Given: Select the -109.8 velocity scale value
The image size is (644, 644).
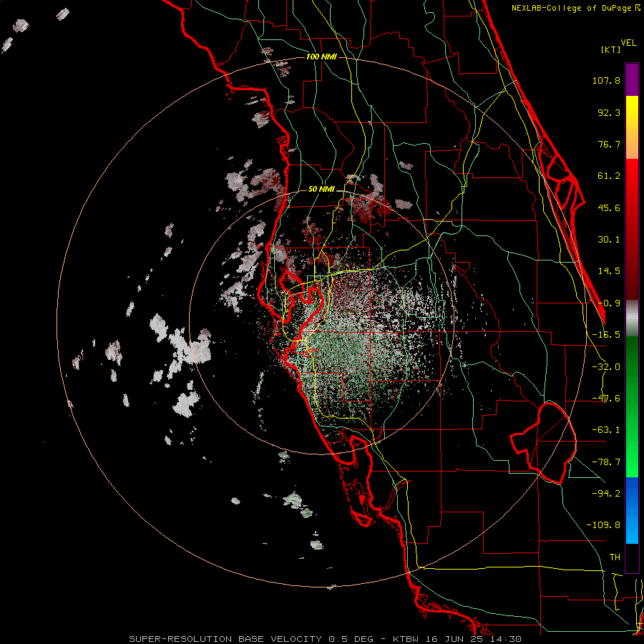Looking at the screenshot, I should point(603,525).
